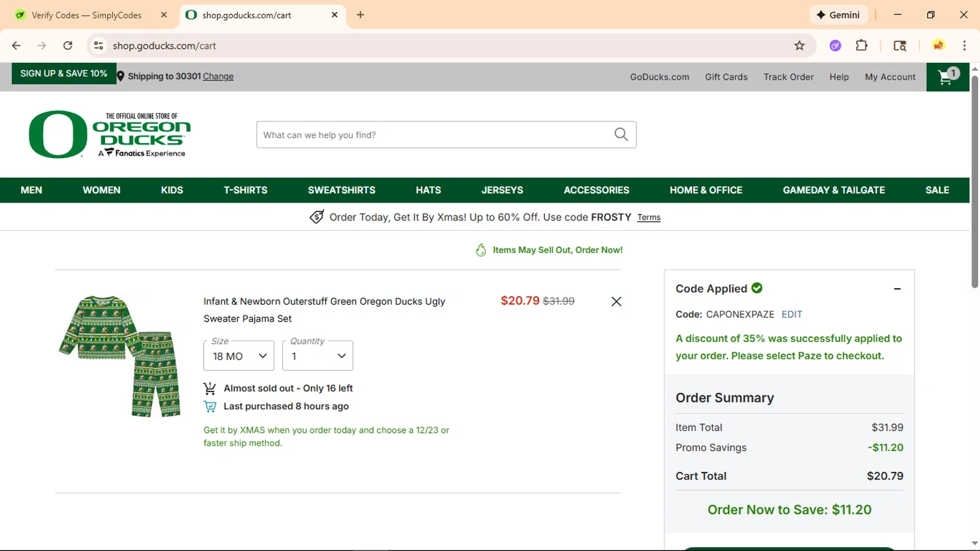
Task: Open the shopping cart icon with badge
Action: [x=947, y=76]
